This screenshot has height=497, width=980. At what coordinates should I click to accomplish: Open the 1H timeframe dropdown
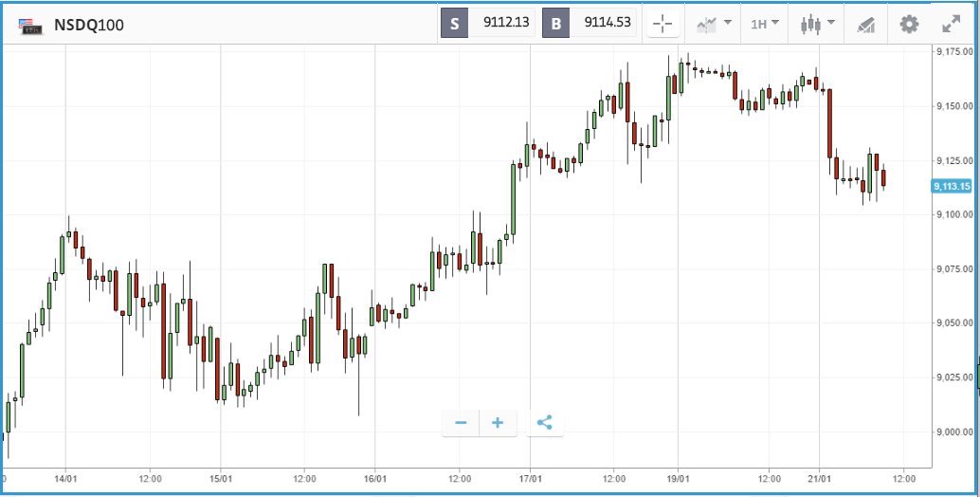coord(765,25)
